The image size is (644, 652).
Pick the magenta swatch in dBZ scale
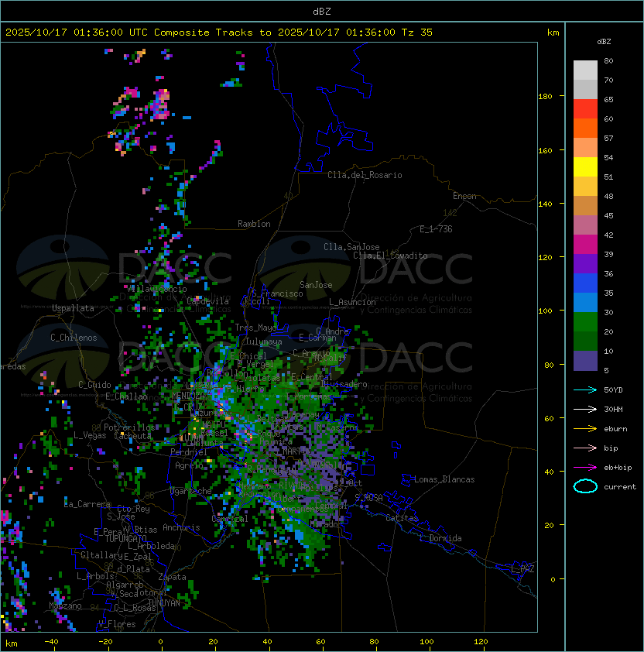(585, 245)
